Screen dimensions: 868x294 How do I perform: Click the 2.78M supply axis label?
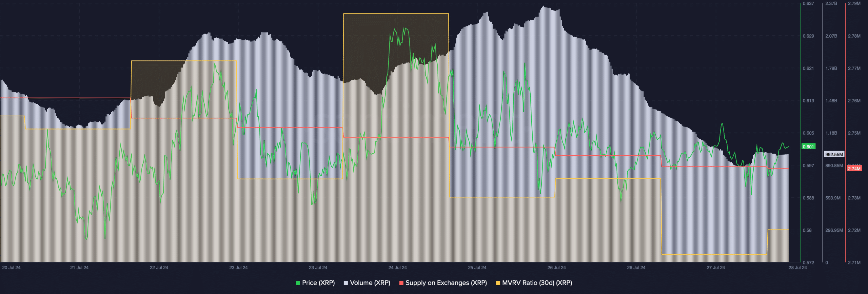[x=854, y=36]
